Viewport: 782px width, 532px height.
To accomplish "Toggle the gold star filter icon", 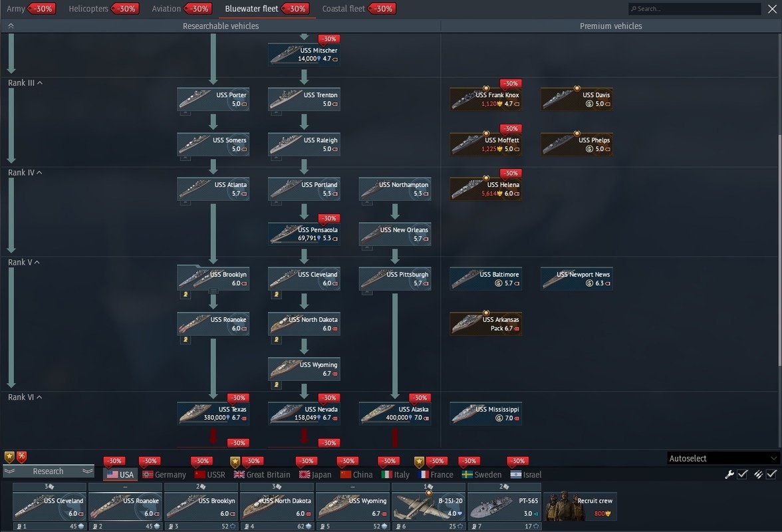I will 9,456.
